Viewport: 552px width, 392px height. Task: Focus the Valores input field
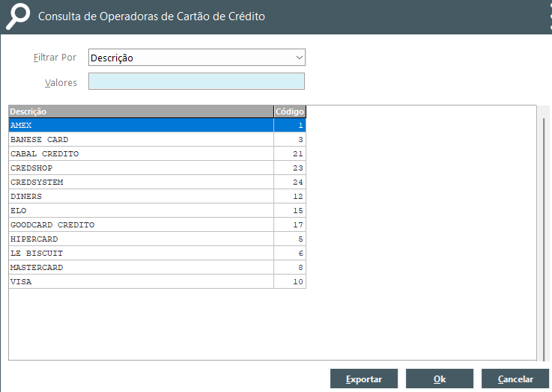point(196,82)
